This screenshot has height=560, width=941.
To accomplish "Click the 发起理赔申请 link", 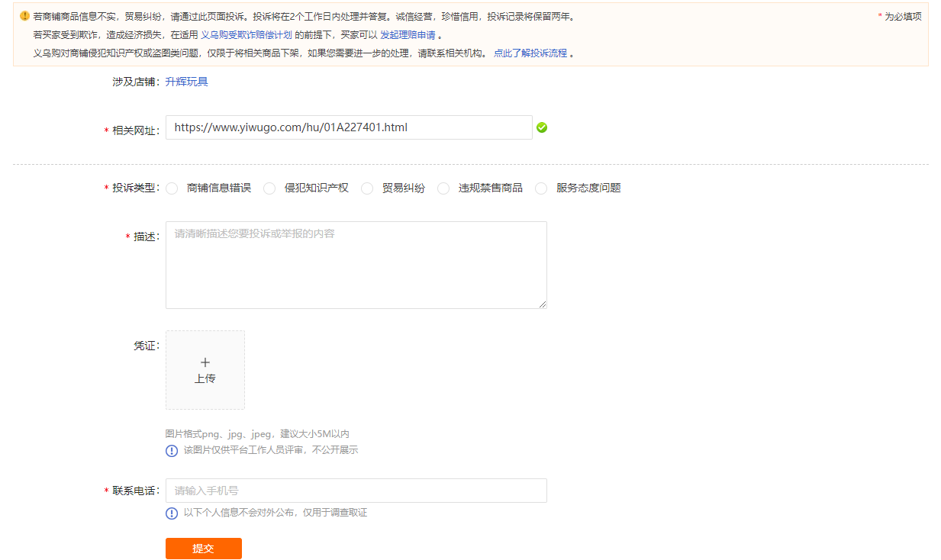I will tap(408, 35).
